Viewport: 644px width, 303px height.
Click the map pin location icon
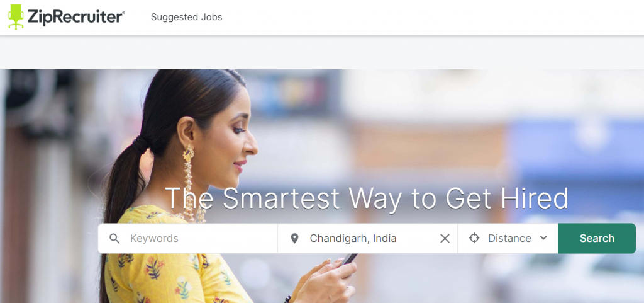point(294,239)
